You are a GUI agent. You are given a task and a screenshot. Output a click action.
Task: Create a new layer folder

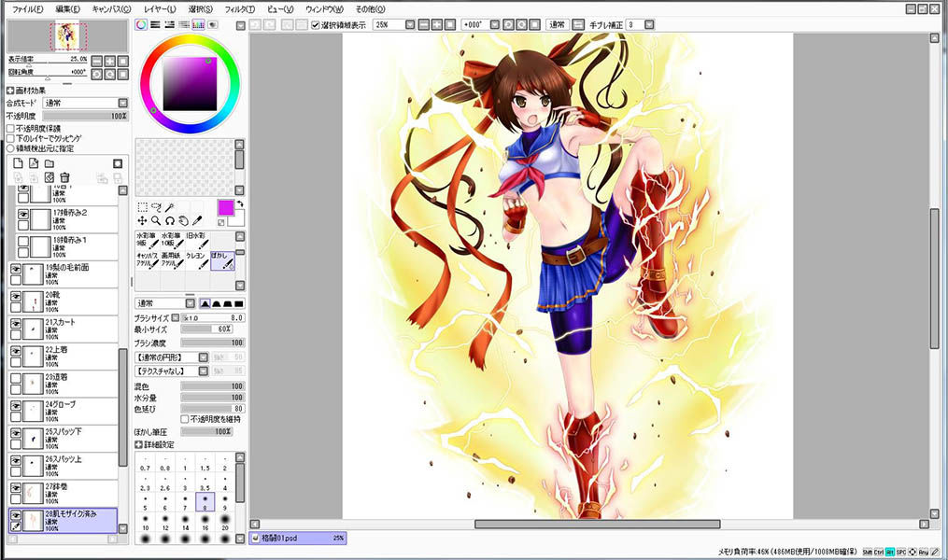tap(50, 163)
